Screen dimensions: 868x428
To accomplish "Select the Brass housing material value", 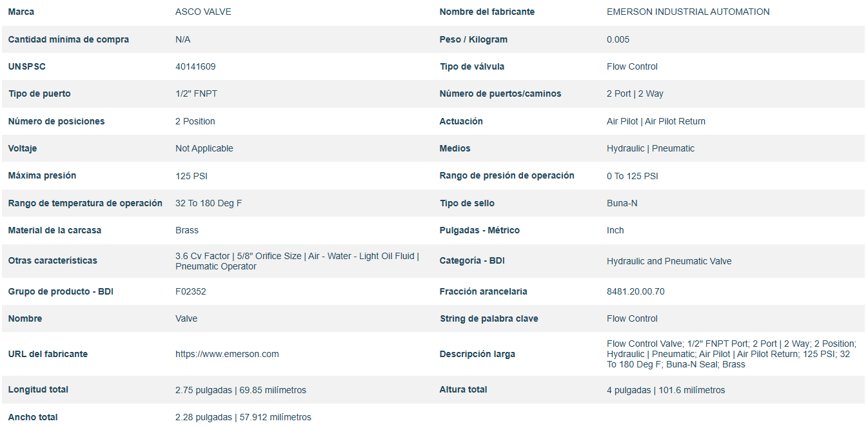I will (187, 230).
